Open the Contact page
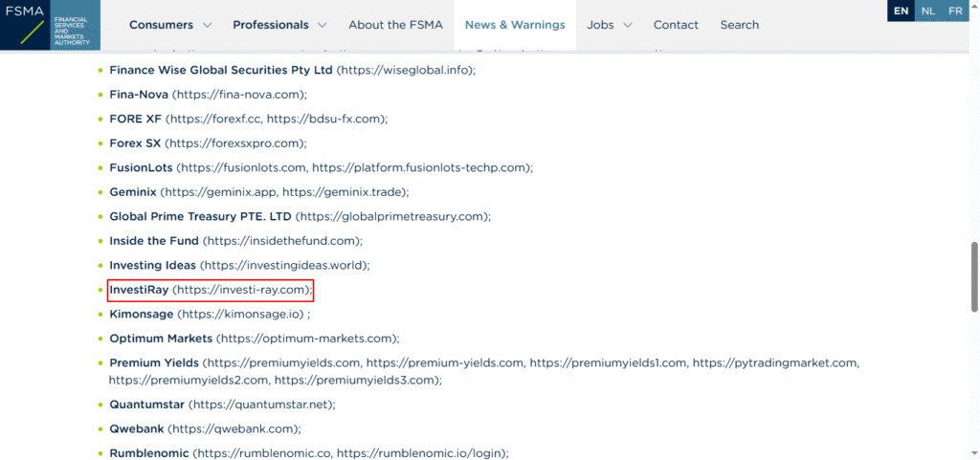The image size is (980, 460). coord(676,25)
